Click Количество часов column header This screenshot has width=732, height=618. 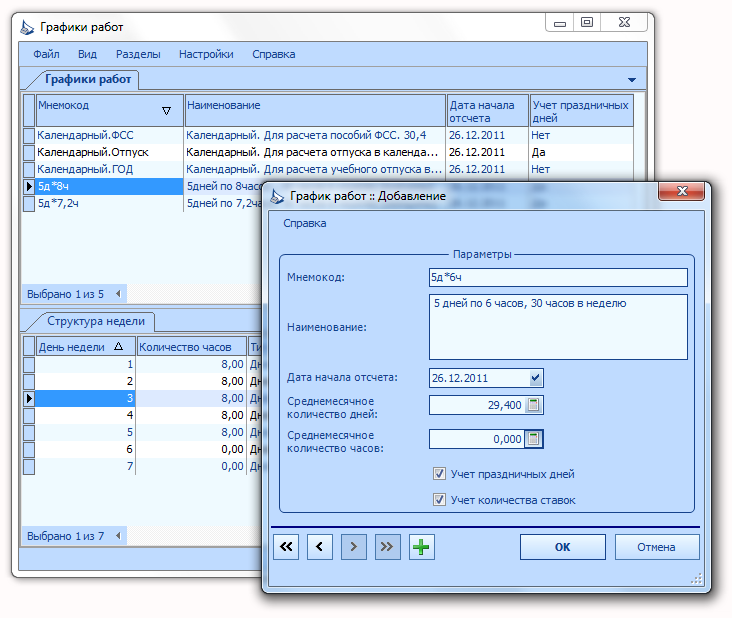coord(191,347)
